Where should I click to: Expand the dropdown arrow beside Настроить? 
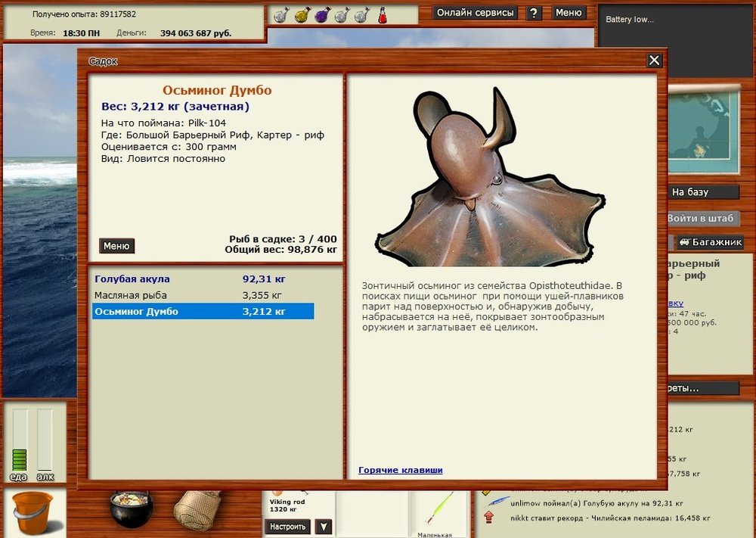pyautogui.click(x=324, y=527)
